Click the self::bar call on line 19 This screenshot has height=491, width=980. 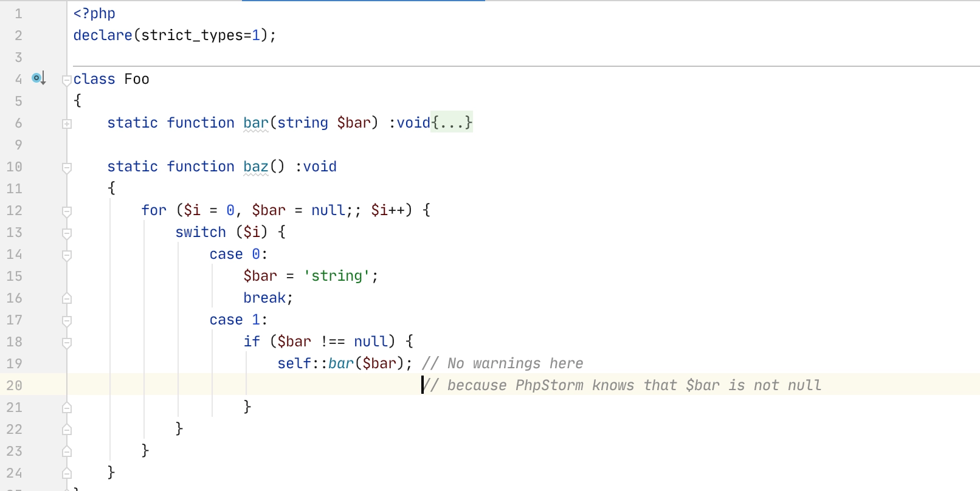tap(345, 363)
